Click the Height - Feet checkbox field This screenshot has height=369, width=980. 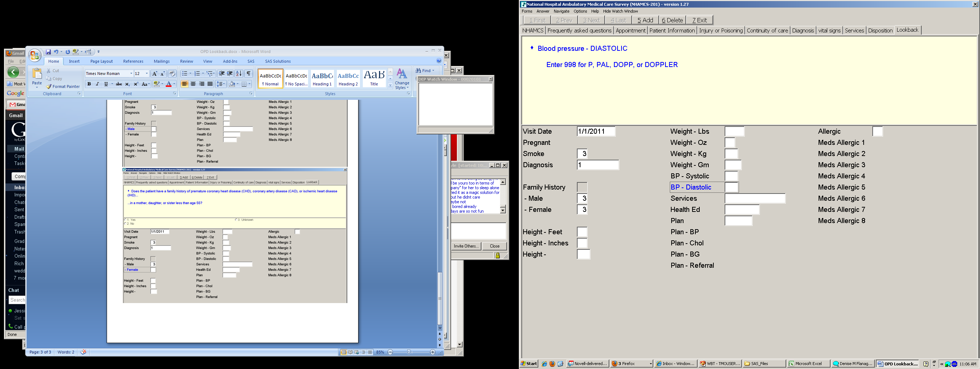582,232
